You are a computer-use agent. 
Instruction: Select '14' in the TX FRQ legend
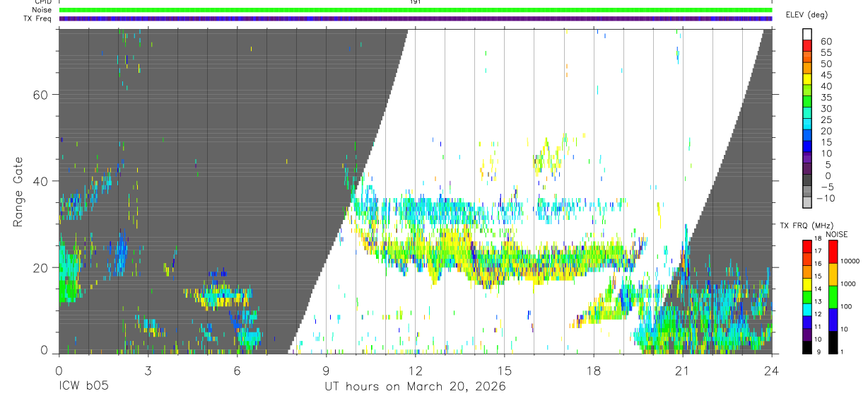[819, 289]
